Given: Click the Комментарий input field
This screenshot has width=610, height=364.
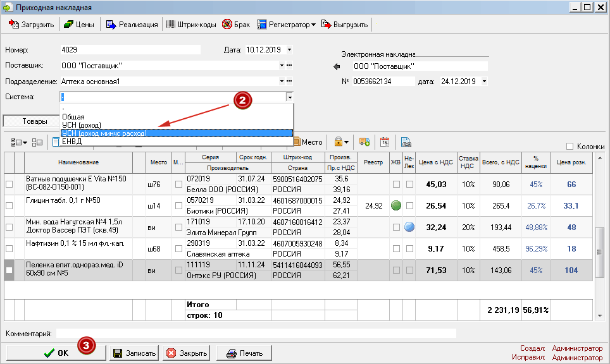Looking at the screenshot, I should [x=256, y=333].
